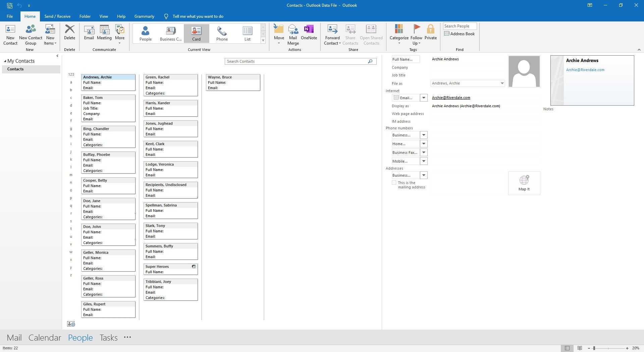Open the Grammarly tab

144,16
